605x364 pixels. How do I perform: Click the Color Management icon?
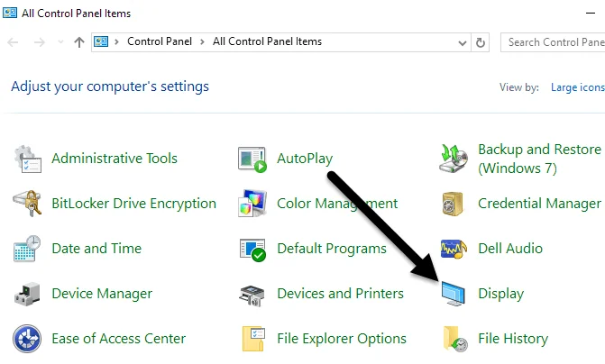252,204
